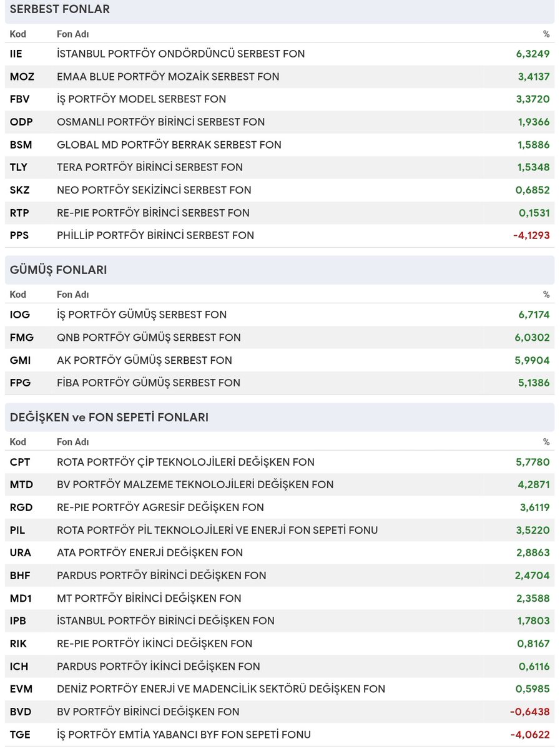560x749 pixels.
Task: Open İŞ PORTFÖY GÜMÜŞ SERBEST FON
Action: click(x=142, y=315)
